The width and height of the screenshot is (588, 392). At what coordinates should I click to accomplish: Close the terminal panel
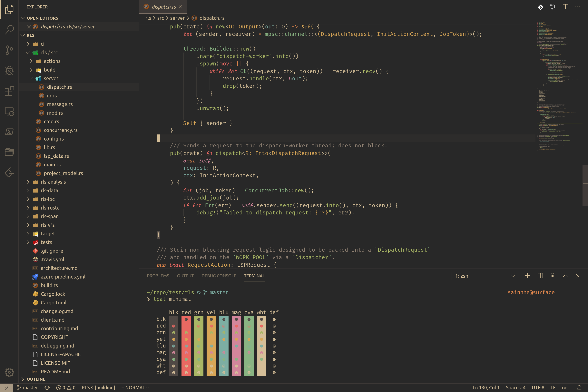point(578,276)
